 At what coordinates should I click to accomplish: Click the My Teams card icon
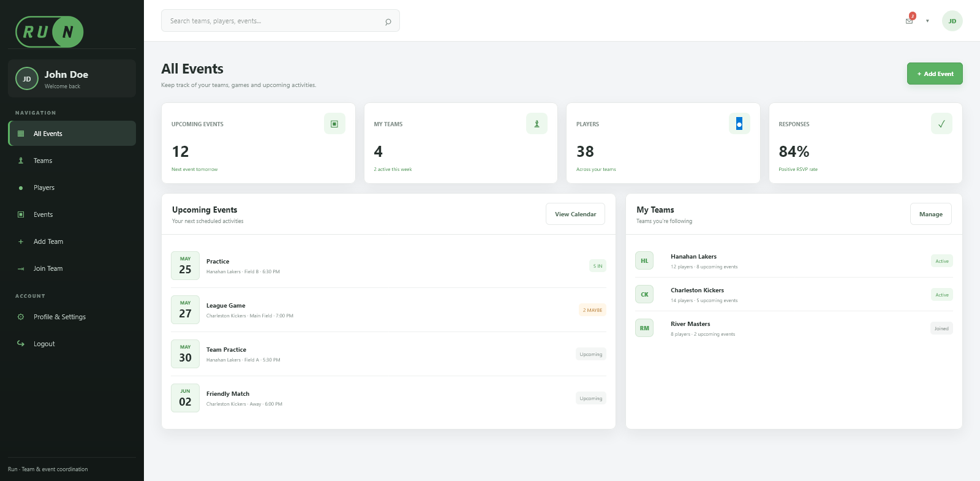click(x=537, y=124)
